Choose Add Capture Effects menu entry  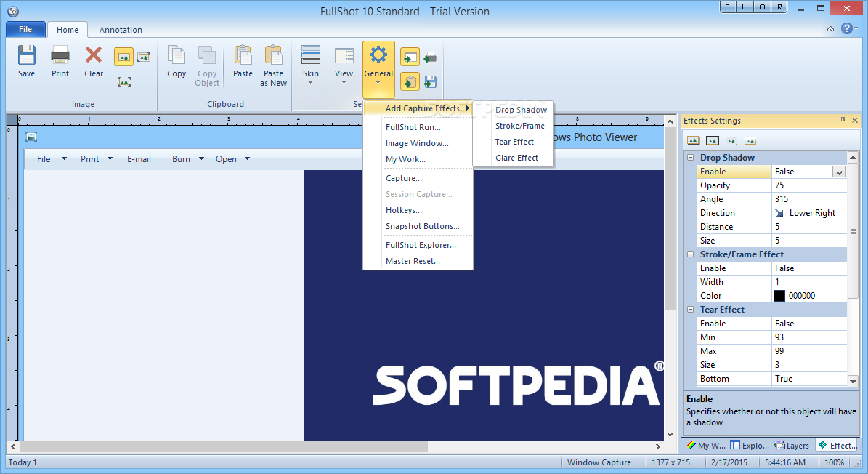418,108
